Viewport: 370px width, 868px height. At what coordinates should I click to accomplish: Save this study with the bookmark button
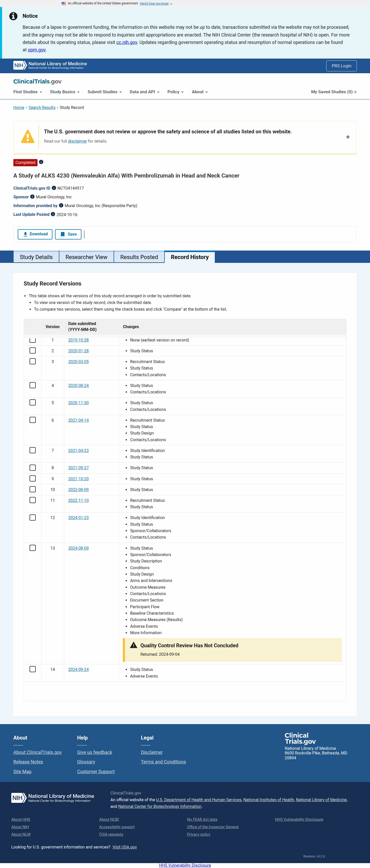click(x=68, y=234)
